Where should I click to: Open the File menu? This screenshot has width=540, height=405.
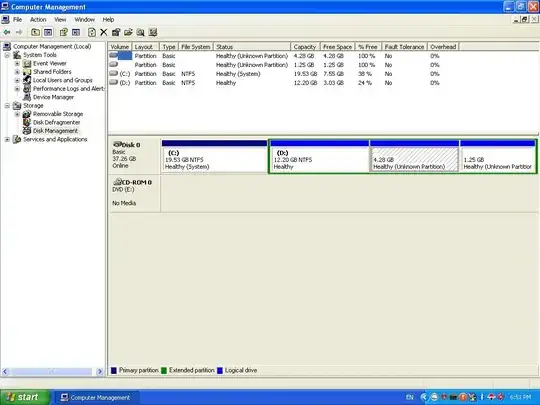pos(18,20)
